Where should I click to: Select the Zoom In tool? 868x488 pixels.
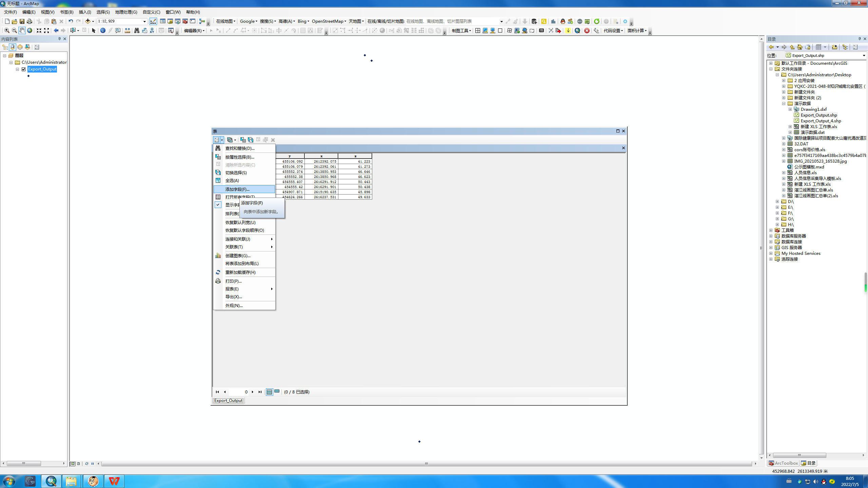[x=7, y=30]
